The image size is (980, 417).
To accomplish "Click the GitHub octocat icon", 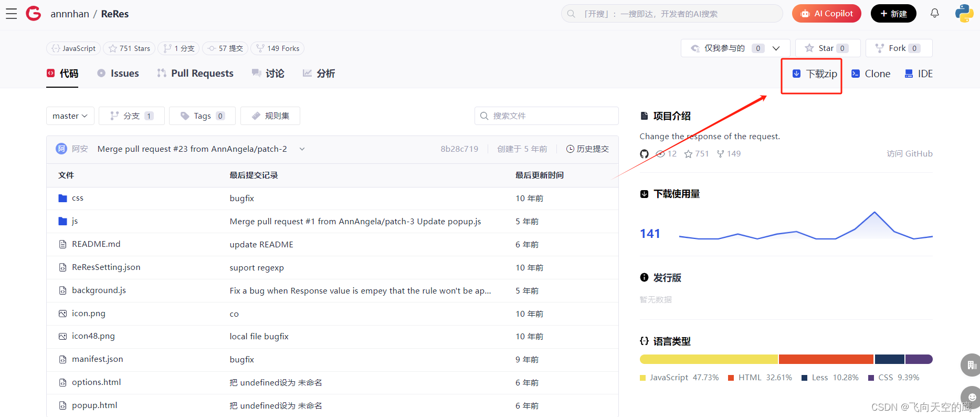I will 644,154.
